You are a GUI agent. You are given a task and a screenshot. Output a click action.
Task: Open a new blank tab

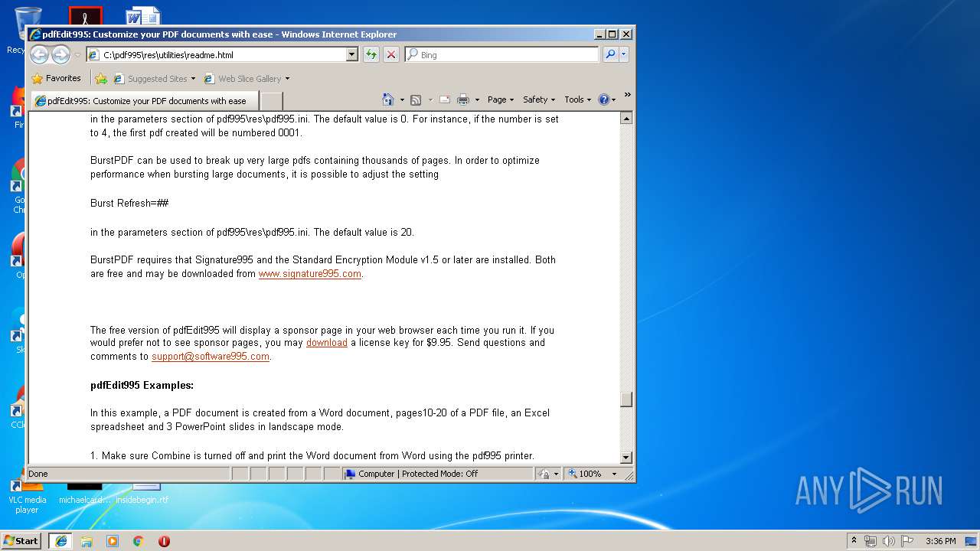[x=272, y=100]
